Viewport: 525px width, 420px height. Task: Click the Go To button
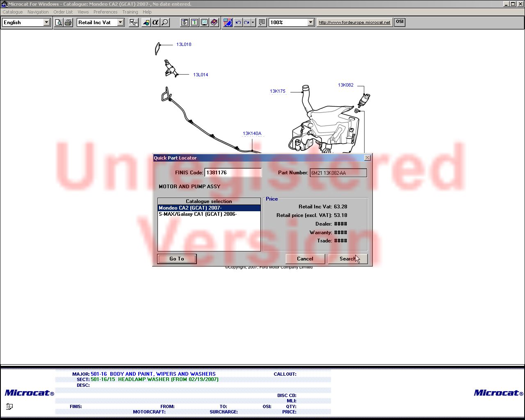[177, 259]
